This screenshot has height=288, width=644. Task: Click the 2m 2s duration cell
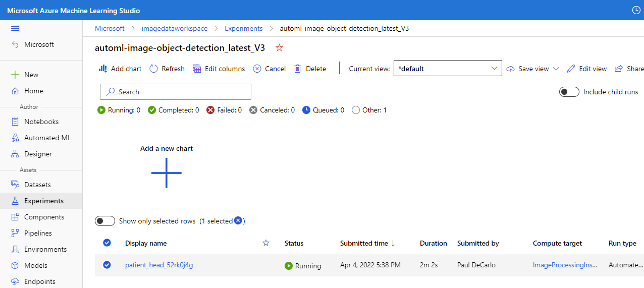tap(429, 265)
